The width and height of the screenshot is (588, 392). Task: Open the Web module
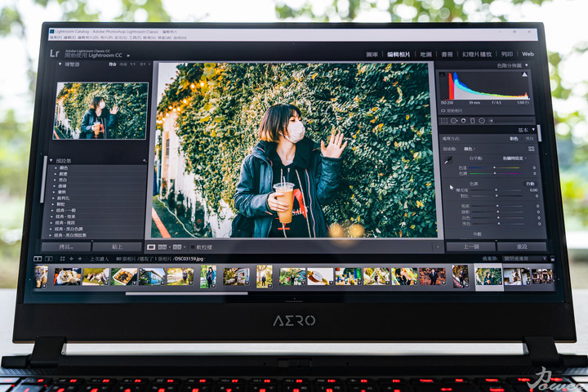click(x=528, y=54)
